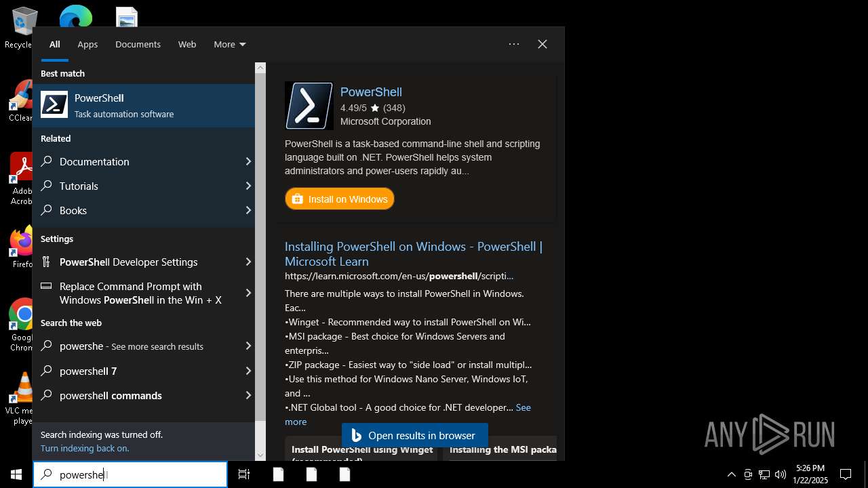
Task: Open Installing PowerShell on Windows link
Action: pyautogui.click(x=414, y=253)
